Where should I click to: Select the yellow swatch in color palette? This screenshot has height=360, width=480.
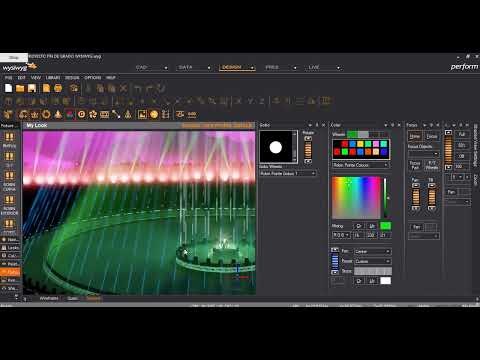point(360,144)
